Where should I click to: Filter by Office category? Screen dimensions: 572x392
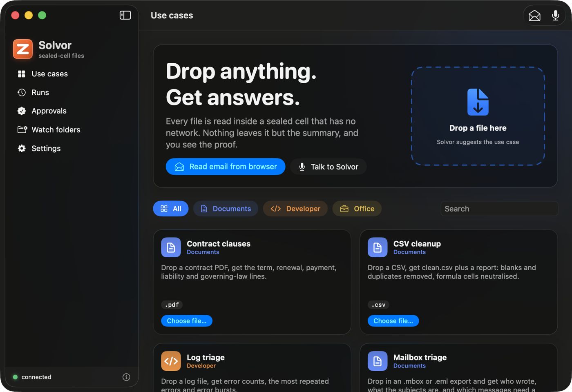point(357,209)
